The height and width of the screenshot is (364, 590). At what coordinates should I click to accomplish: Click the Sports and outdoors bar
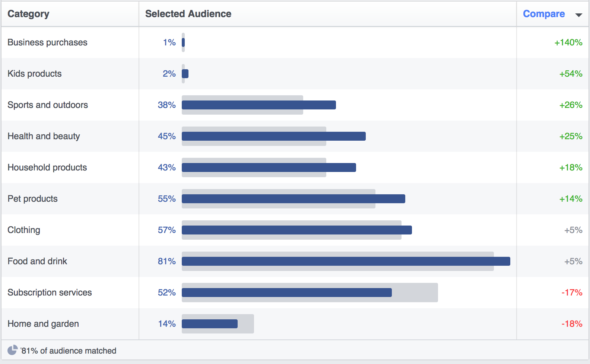pos(258,105)
